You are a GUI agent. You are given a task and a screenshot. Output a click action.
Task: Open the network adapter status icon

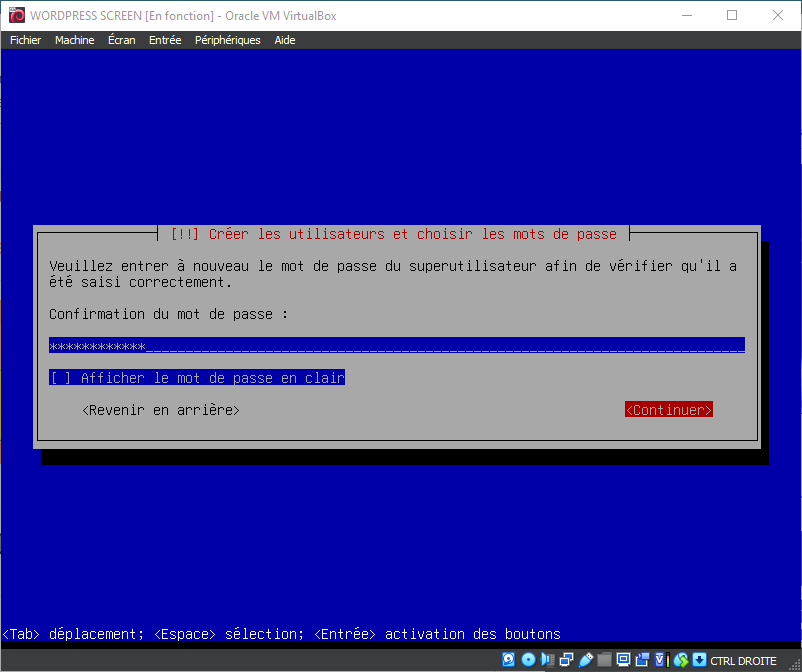(x=566, y=660)
